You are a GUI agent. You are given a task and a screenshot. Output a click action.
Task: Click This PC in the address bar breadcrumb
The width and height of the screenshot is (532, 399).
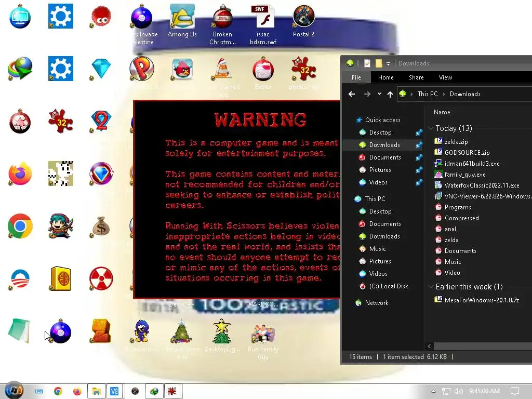pyautogui.click(x=428, y=94)
